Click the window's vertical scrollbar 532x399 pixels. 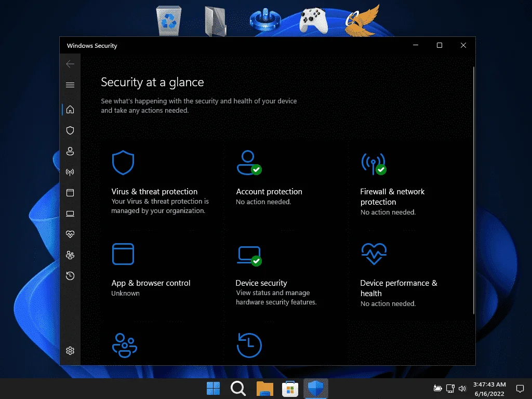pyautogui.click(x=474, y=190)
